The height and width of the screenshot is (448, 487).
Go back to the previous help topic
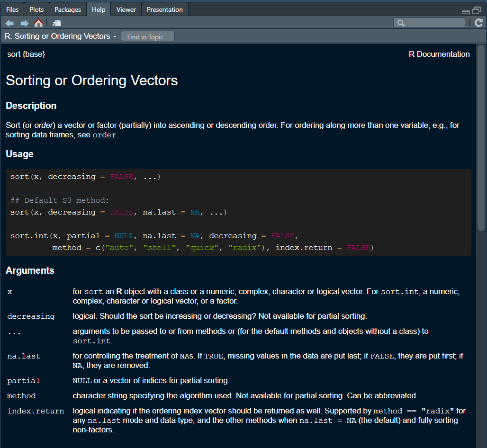pyautogui.click(x=9, y=23)
